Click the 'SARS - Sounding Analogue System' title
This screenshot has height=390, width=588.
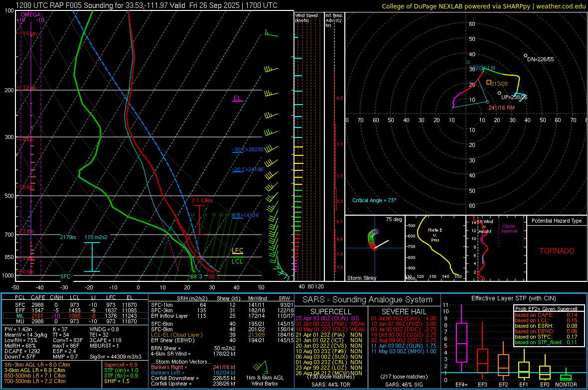[368, 300]
